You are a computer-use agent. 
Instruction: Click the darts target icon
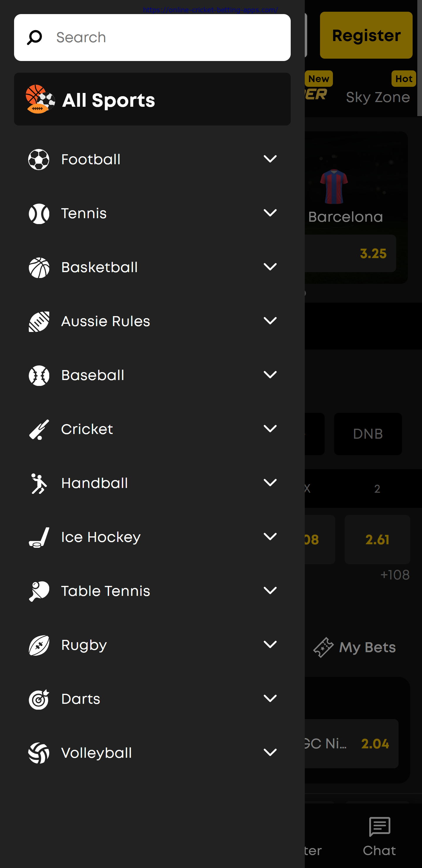click(39, 699)
